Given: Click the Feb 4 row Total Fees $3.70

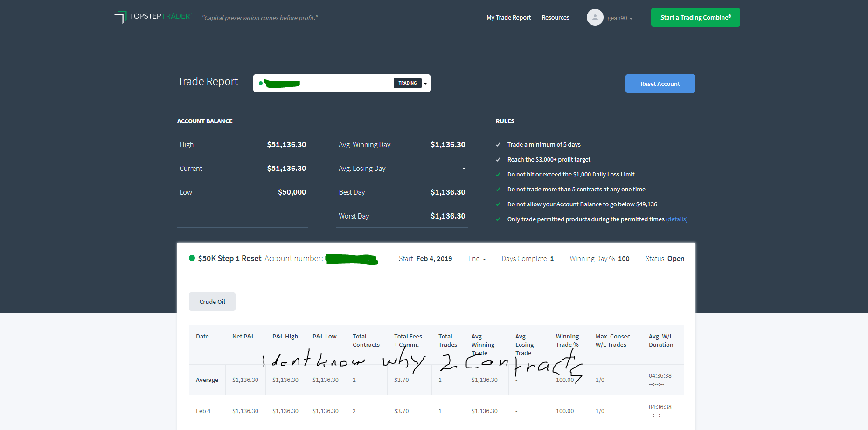Looking at the screenshot, I should (401, 411).
